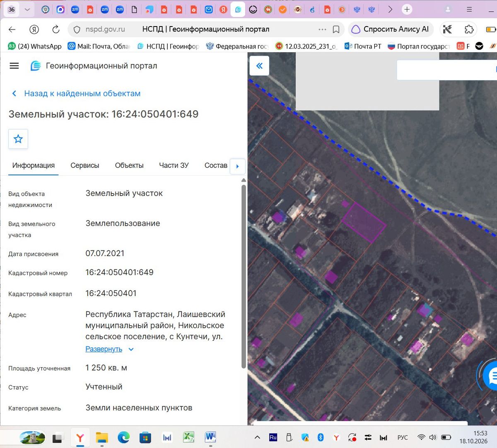Click the cadastral number value 16:24:050401:649
The width and height of the screenshot is (497, 448).
(119, 272)
